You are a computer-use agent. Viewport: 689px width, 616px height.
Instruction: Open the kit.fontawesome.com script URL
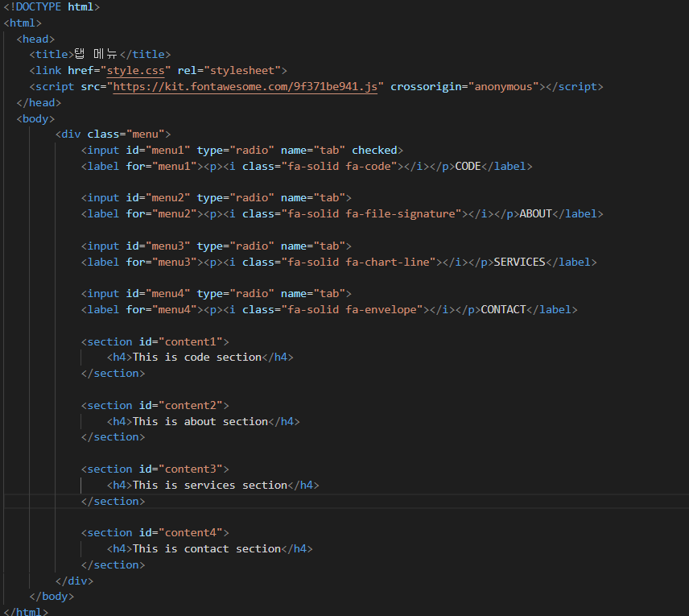tap(245, 87)
